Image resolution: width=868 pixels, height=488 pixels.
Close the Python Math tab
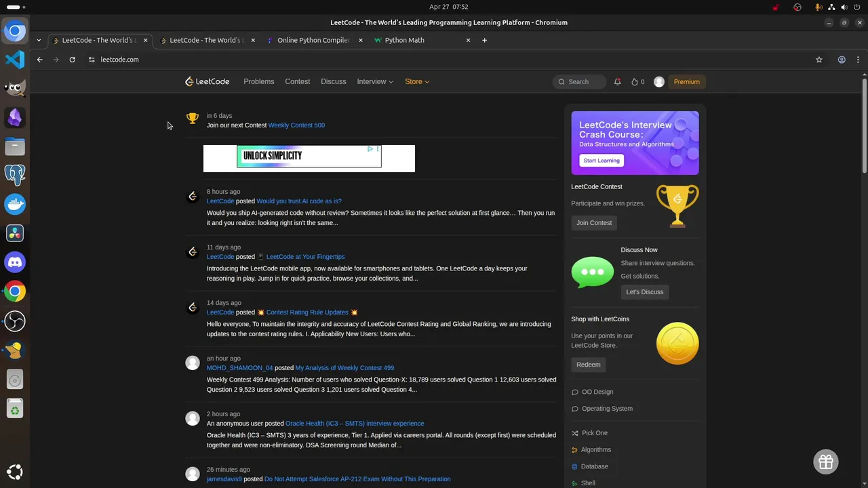[x=468, y=40]
